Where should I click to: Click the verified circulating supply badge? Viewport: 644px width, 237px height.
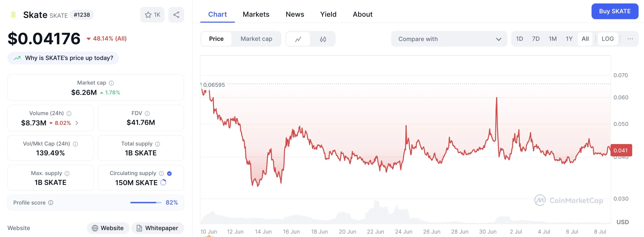169,173
